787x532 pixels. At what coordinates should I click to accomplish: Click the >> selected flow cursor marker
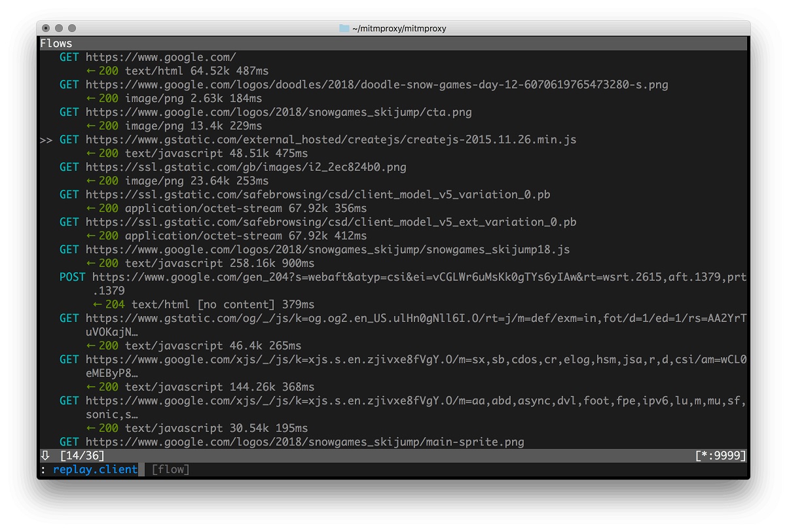pos(46,140)
